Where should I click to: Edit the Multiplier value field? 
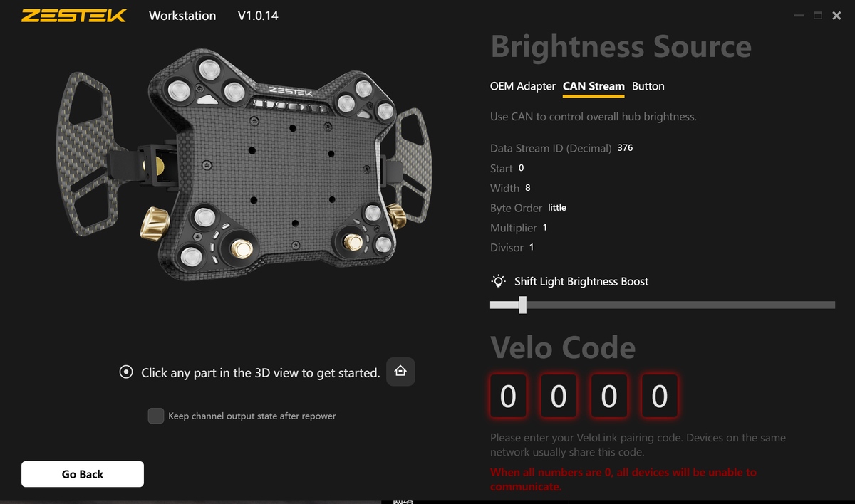click(x=545, y=228)
